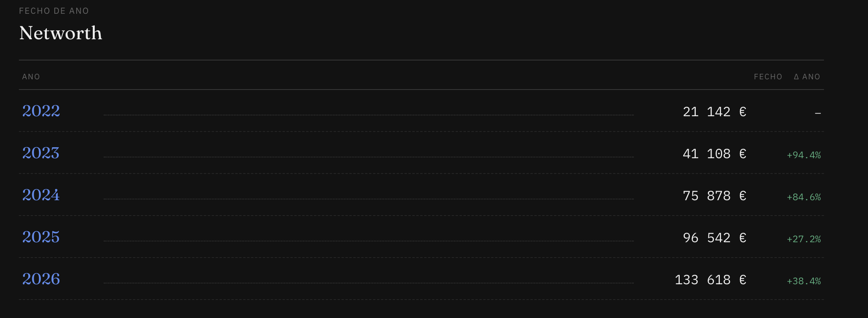868x318 pixels.
Task: Open the 2025 year link
Action: (x=41, y=237)
